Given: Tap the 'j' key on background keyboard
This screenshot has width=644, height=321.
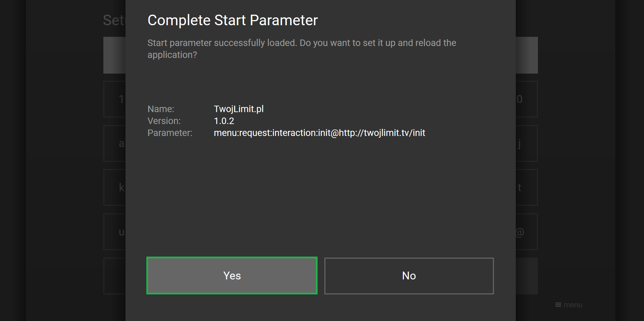Looking at the screenshot, I should [x=527, y=143].
